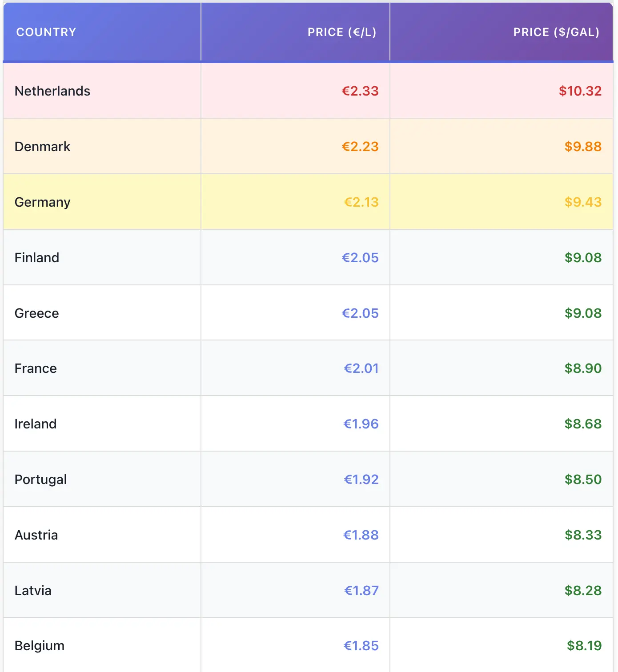Click Ireland's $8.68 gallon price
The height and width of the screenshot is (672, 618).
(x=582, y=424)
